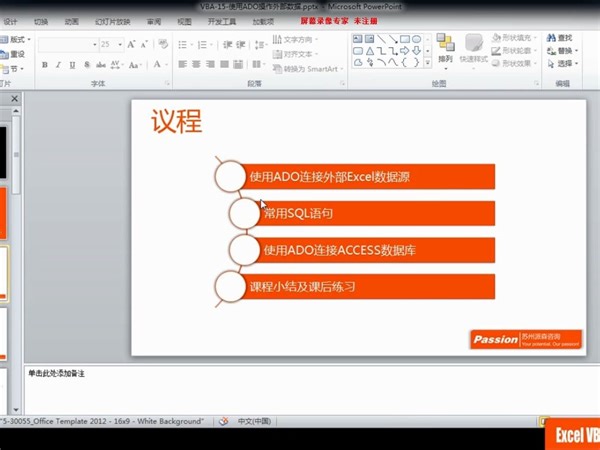Toggle underline formatting
This screenshot has height=450, width=600.
[x=72, y=65]
